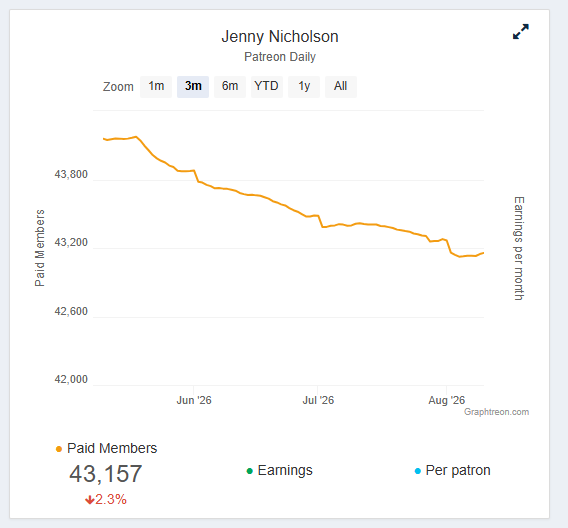The image size is (568, 528).
Task: Choose the YTD zoom option
Action: [x=267, y=87]
